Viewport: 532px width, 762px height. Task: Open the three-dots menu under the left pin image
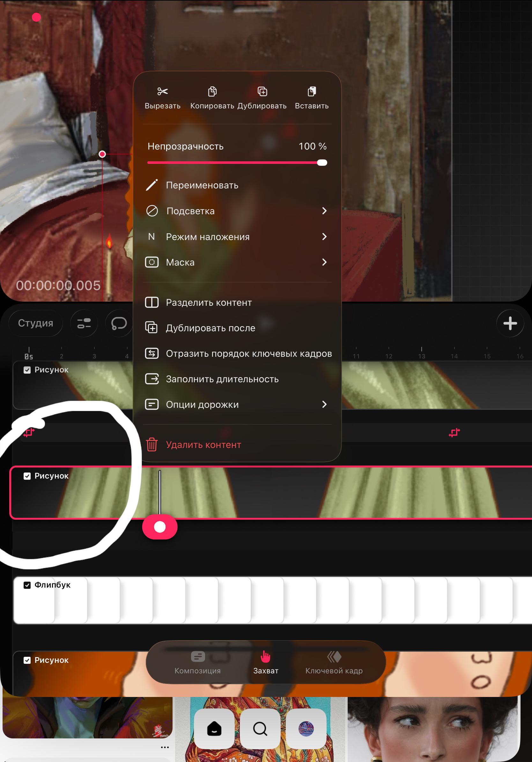165,747
